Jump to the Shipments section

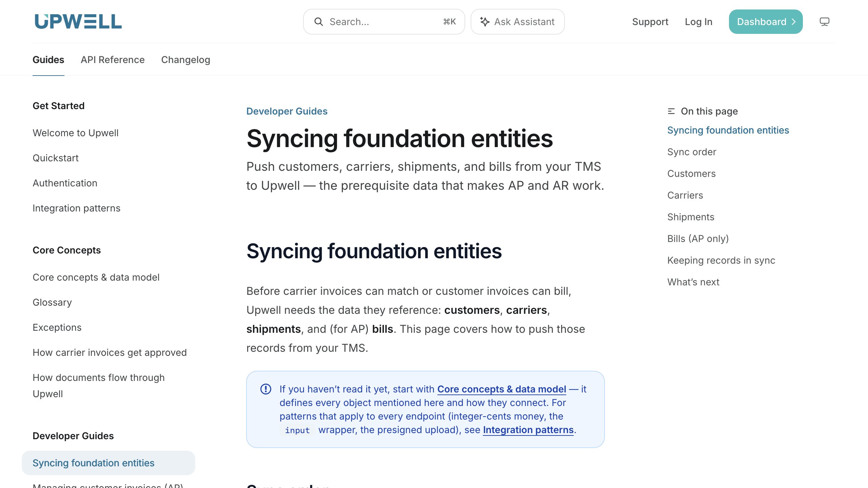pyautogui.click(x=691, y=217)
